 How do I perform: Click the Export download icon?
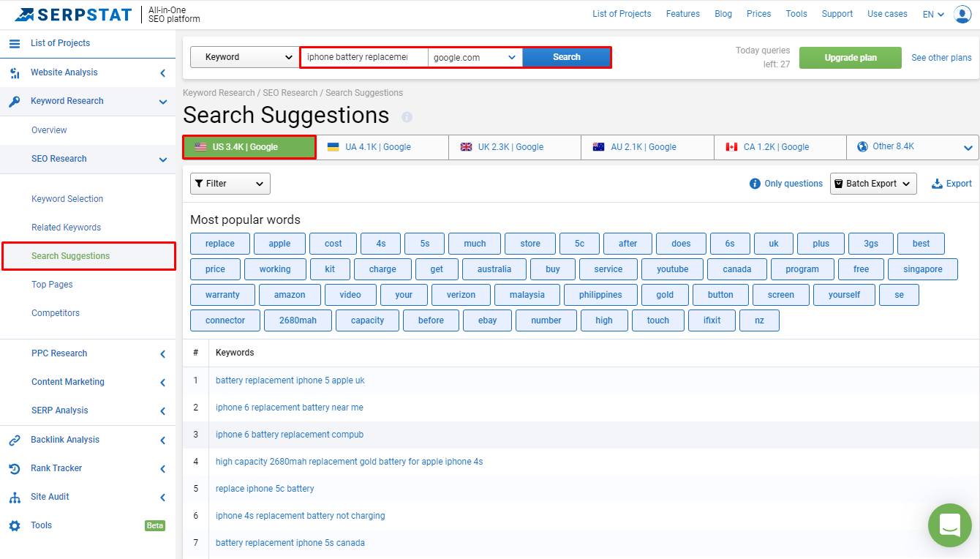click(x=937, y=184)
